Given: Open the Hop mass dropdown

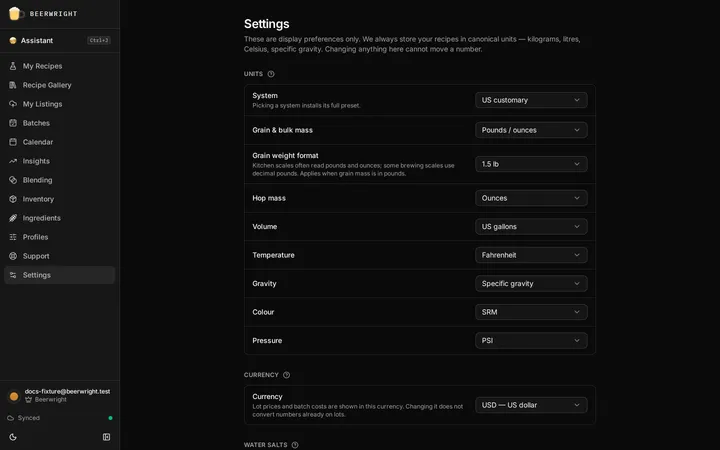Looking at the screenshot, I should tap(531, 198).
